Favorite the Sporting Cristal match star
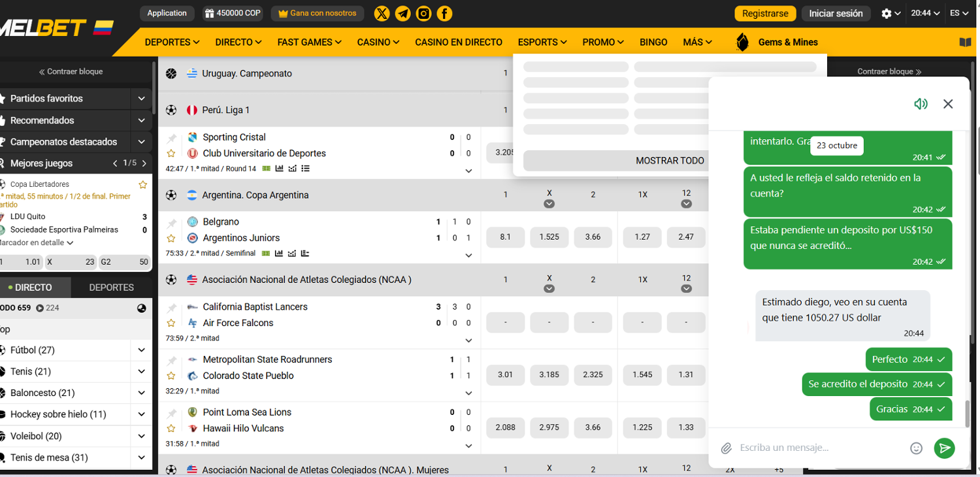This screenshot has width=980, height=477. pos(171,154)
